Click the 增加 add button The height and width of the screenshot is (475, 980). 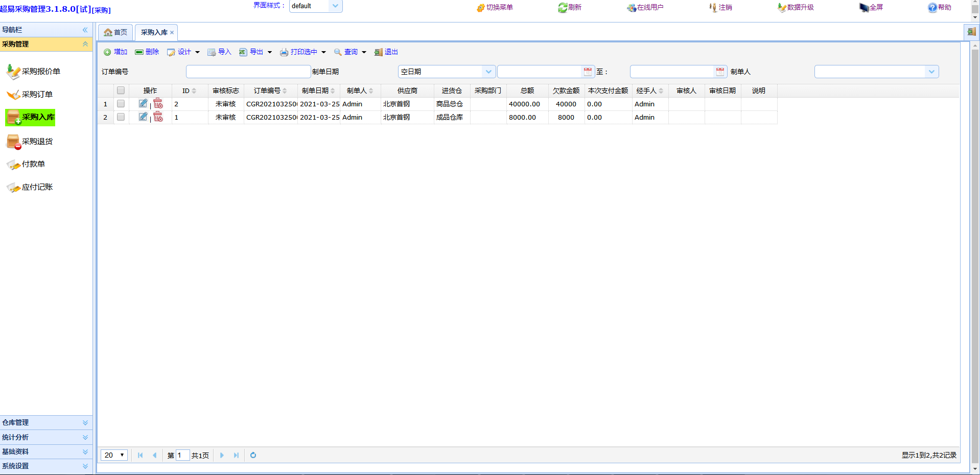pyautogui.click(x=115, y=52)
